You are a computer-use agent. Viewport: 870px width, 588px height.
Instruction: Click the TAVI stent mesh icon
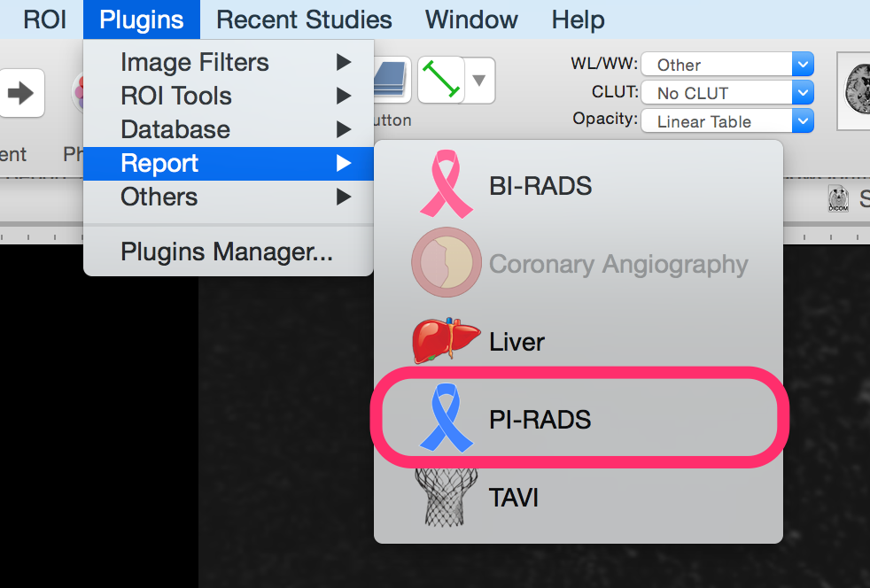point(447,497)
